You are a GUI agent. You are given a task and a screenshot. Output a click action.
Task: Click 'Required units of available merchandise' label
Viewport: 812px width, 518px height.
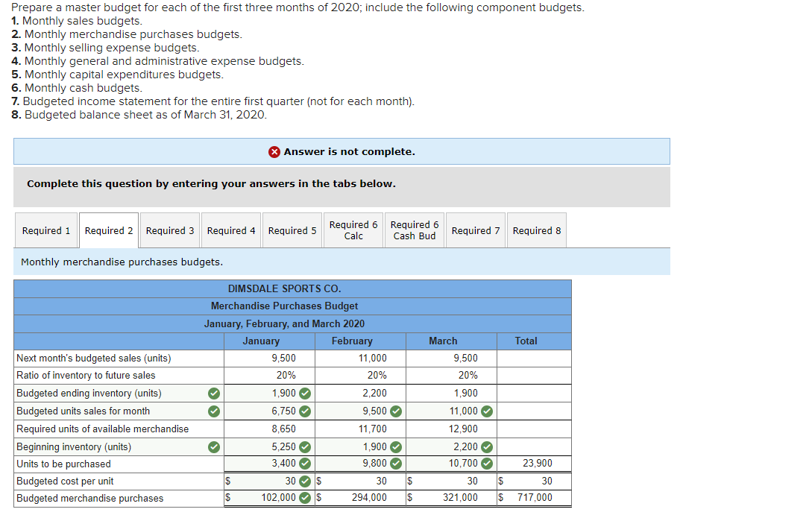[x=103, y=429]
